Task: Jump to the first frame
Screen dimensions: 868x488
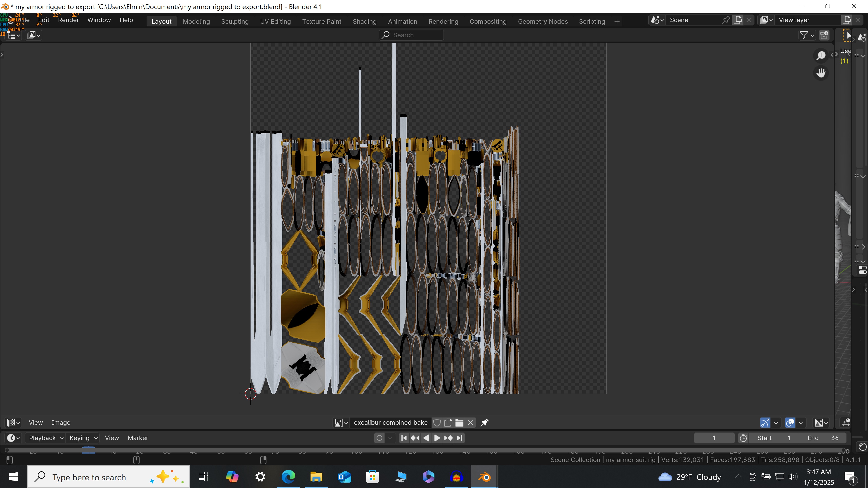Action: 404,438
